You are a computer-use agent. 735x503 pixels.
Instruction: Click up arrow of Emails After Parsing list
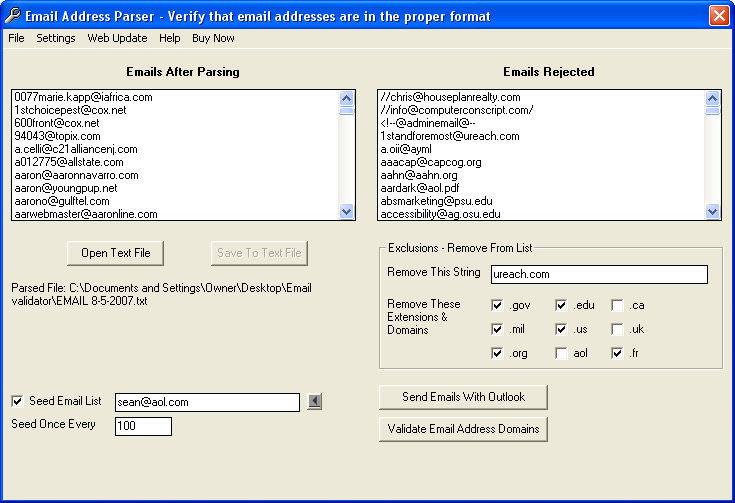point(346,98)
